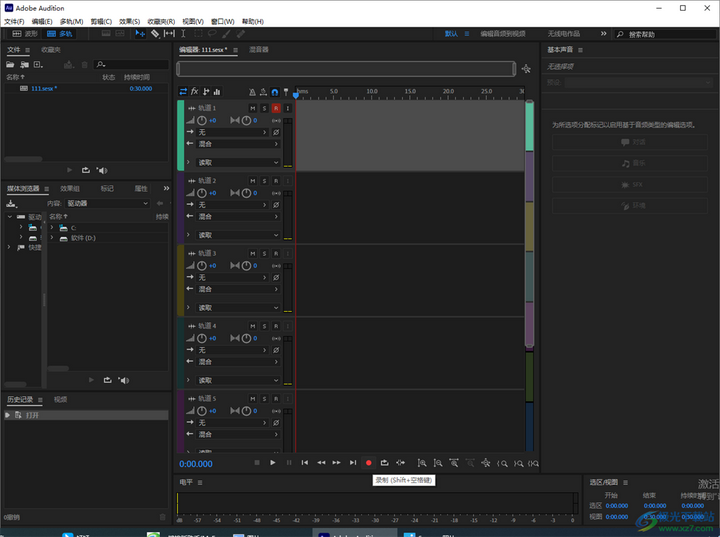Open Track 1 automation mode dropdown 读取
Viewport: 720px width, 537px height.
click(238, 163)
